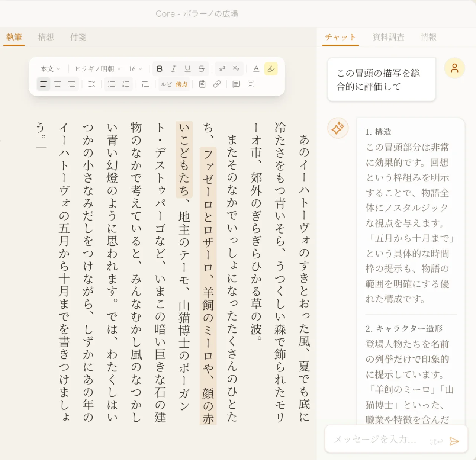Click the line イーハトーヴォの五月から十月

tap(64, 272)
